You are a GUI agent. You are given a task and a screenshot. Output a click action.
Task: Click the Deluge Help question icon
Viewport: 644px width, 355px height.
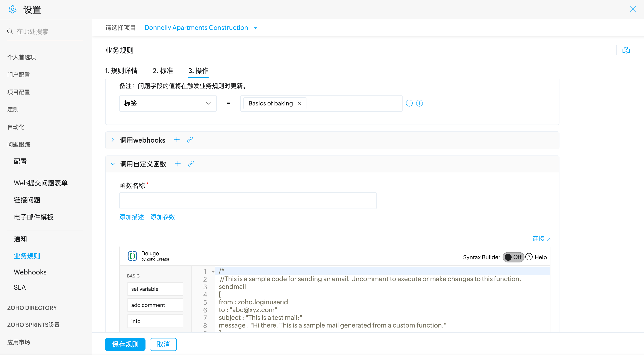[x=529, y=257]
